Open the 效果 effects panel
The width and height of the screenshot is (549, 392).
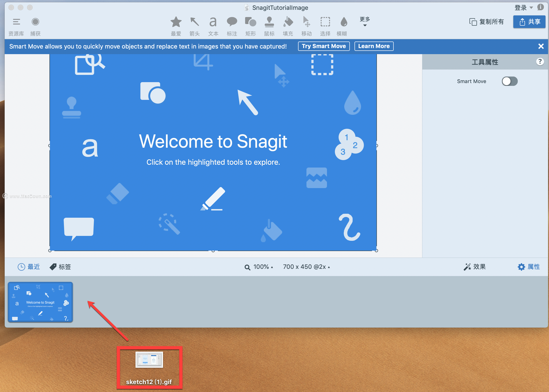pos(475,267)
